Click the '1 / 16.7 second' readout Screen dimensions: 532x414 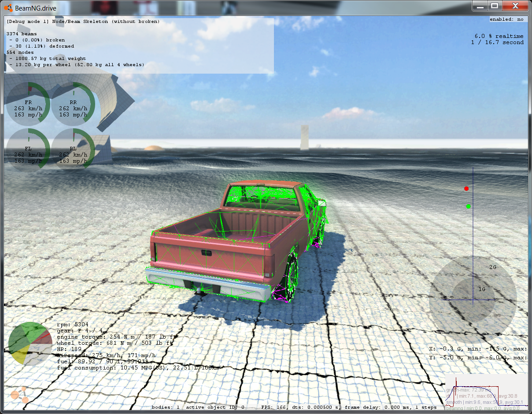point(497,42)
